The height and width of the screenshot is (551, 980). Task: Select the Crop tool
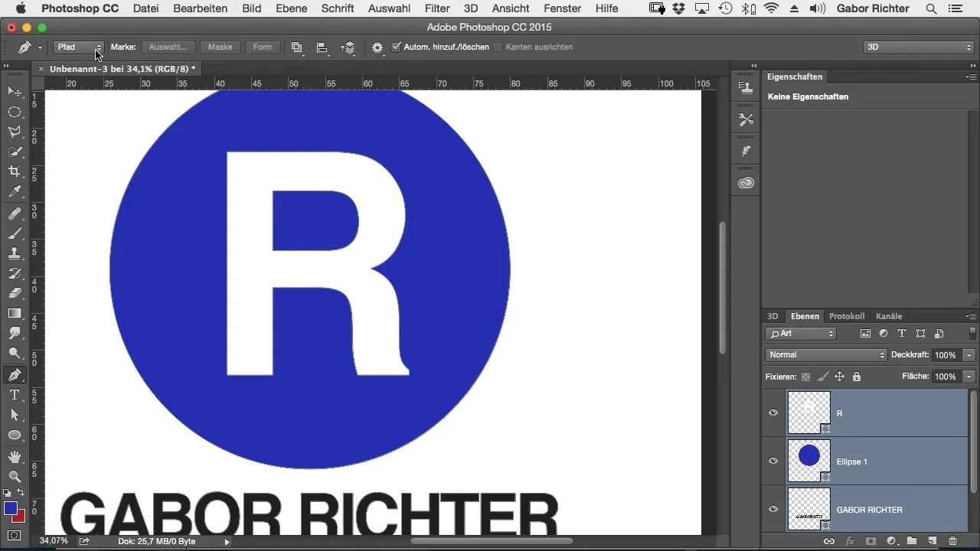15,172
